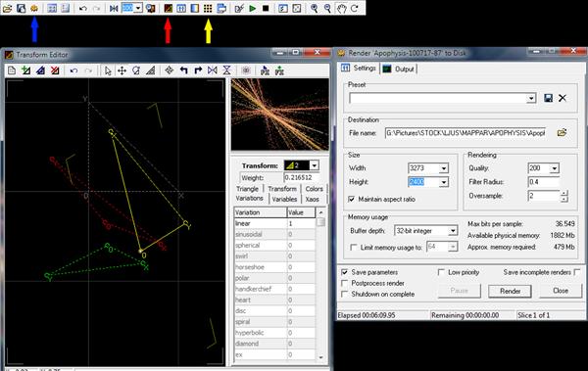Toggle post transform icon in editor
Screen dimensions: 588x371
[266, 70]
